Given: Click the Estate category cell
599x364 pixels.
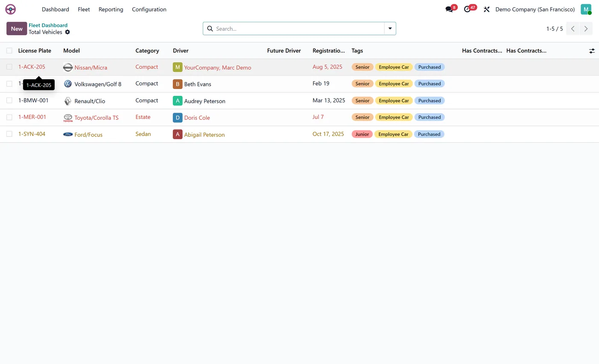Looking at the screenshot, I should coord(143,117).
